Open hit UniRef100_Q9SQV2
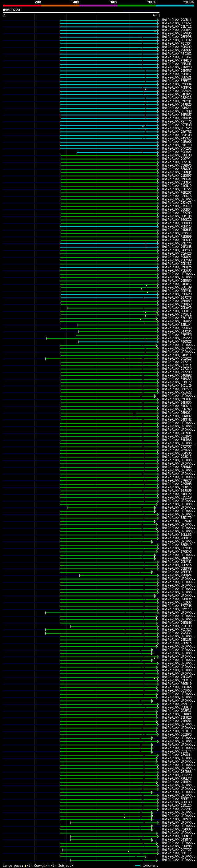Screen dimensions: 197x868 tap(177, 30)
